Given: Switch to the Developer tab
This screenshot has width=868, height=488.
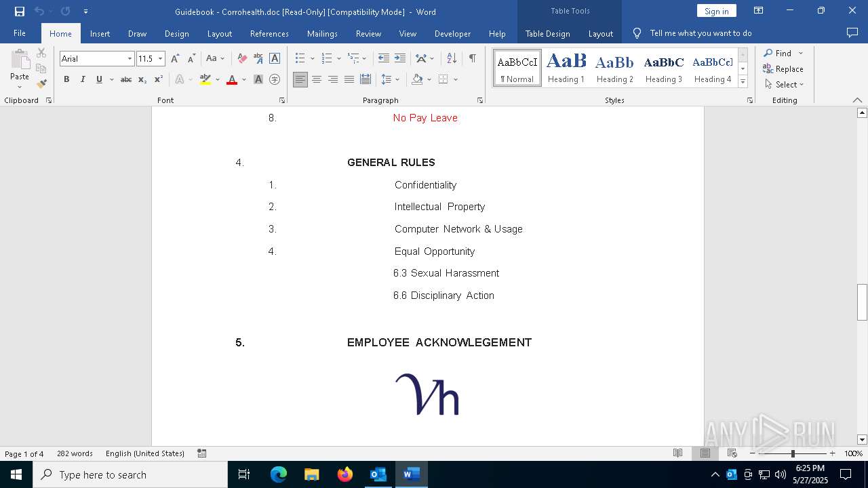Looking at the screenshot, I should pyautogui.click(x=452, y=33).
